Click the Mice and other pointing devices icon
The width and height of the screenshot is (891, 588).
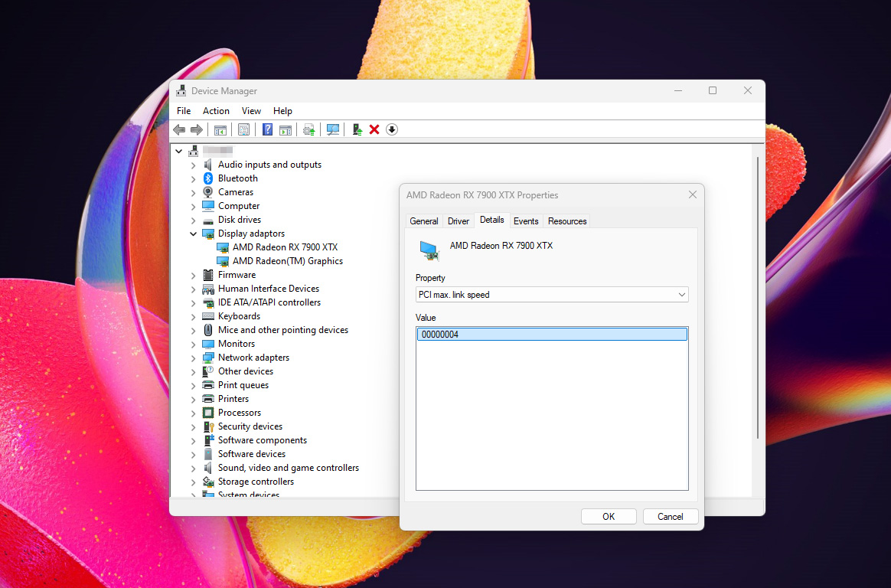click(208, 330)
